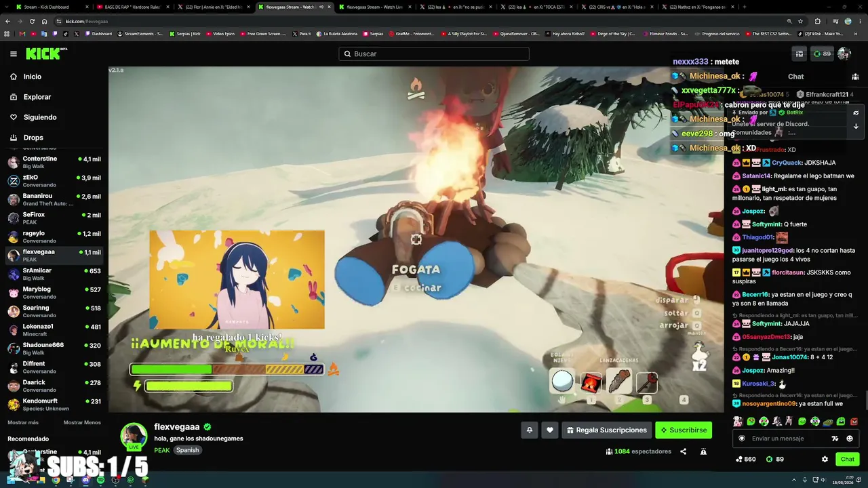
Task: Open channel points balance showing 860
Action: tap(746, 459)
